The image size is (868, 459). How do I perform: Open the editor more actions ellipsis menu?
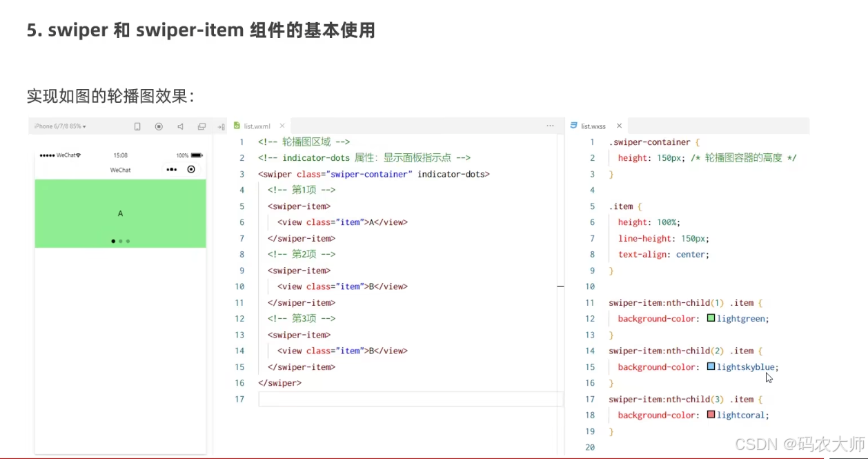(x=550, y=126)
